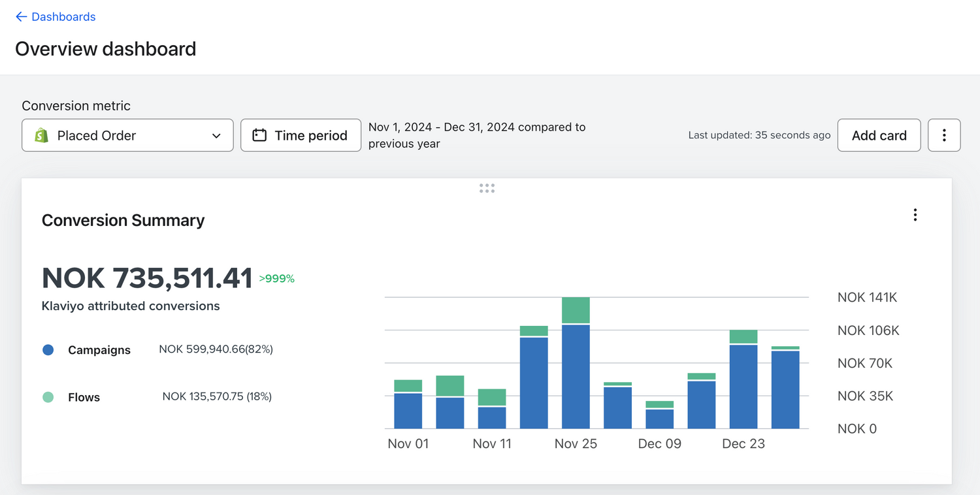Grab the card drag handle dots
Screen dimensions: 980x495
click(487, 188)
